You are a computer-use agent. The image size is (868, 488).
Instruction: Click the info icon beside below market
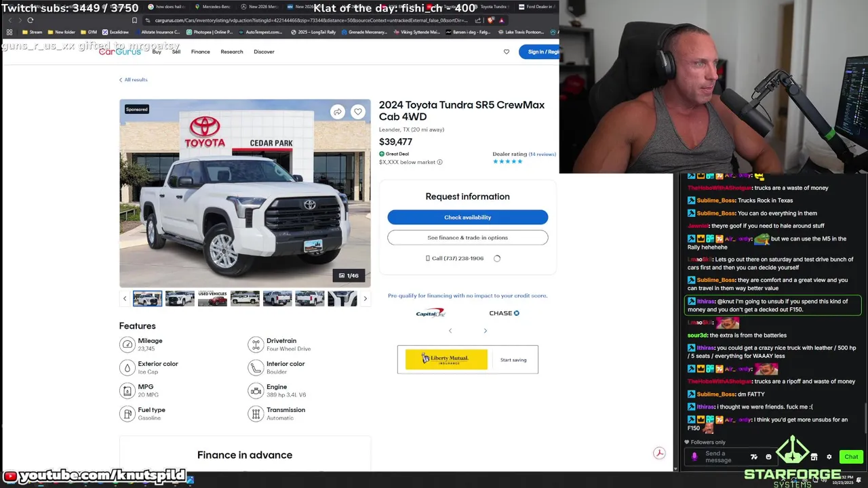pyautogui.click(x=439, y=162)
